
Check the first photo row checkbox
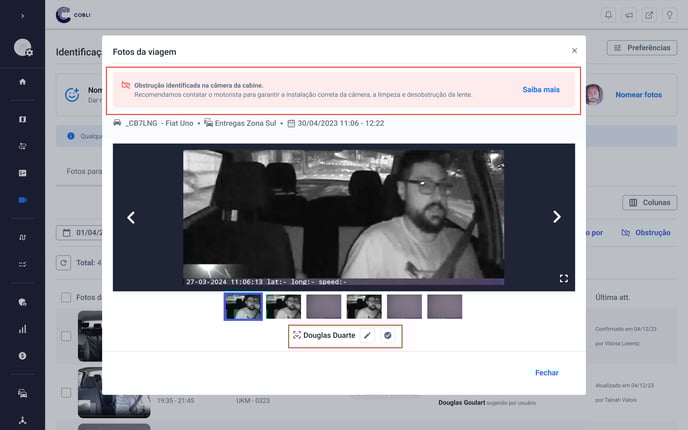66,336
